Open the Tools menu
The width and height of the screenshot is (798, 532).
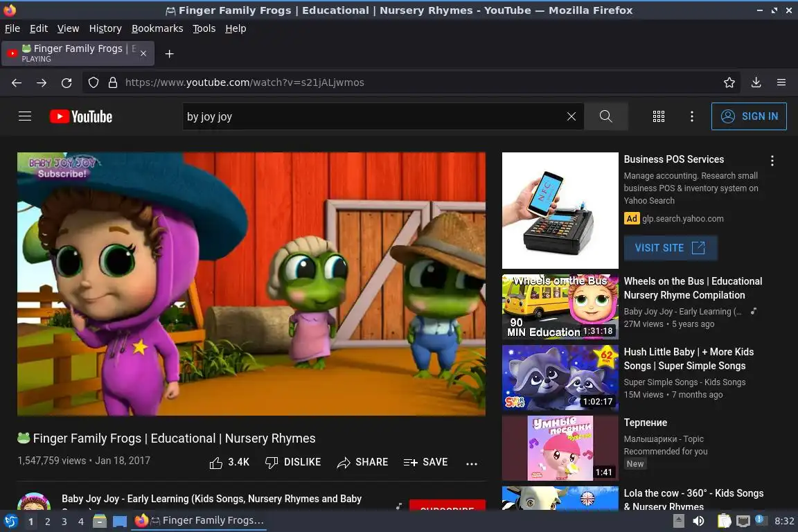(204, 28)
